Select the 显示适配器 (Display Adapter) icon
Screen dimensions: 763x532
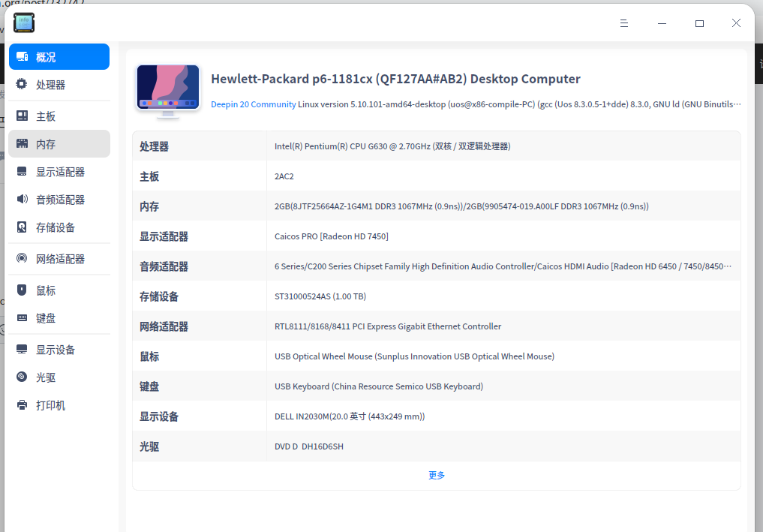click(23, 171)
